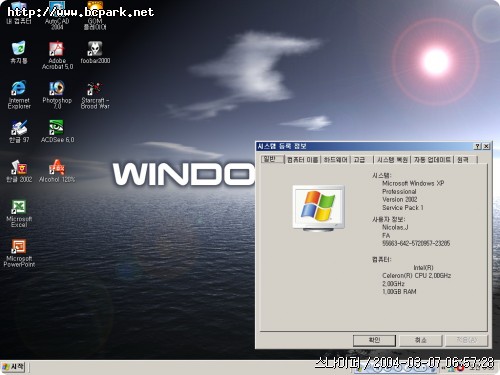Image resolution: width=500 pixels, height=375 pixels.
Task: Click the 확인 button
Action: (x=374, y=340)
